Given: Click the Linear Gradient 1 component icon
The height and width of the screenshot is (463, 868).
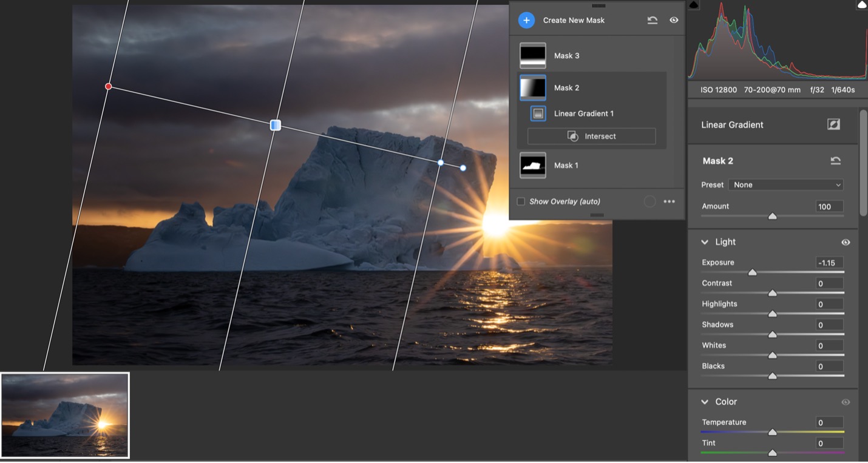Looking at the screenshot, I should (x=538, y=113).
